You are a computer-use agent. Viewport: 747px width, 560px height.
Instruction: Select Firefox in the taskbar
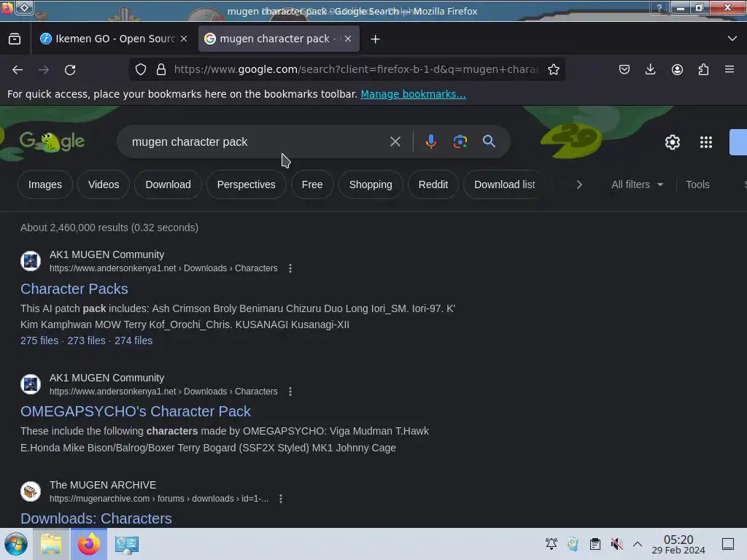pos(89,544)
